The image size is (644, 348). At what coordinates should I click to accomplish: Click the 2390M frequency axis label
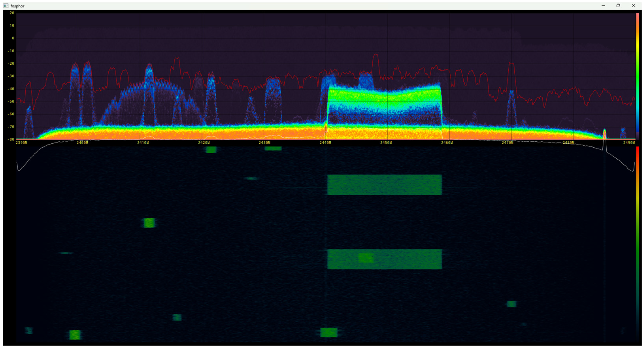(21, 143)
